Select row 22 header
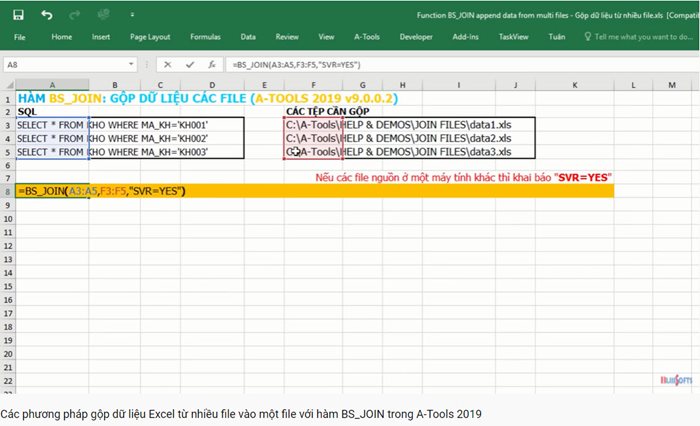The width and height of the screenshot is (700, 426). pyautogui.click(x=8, y=381)
